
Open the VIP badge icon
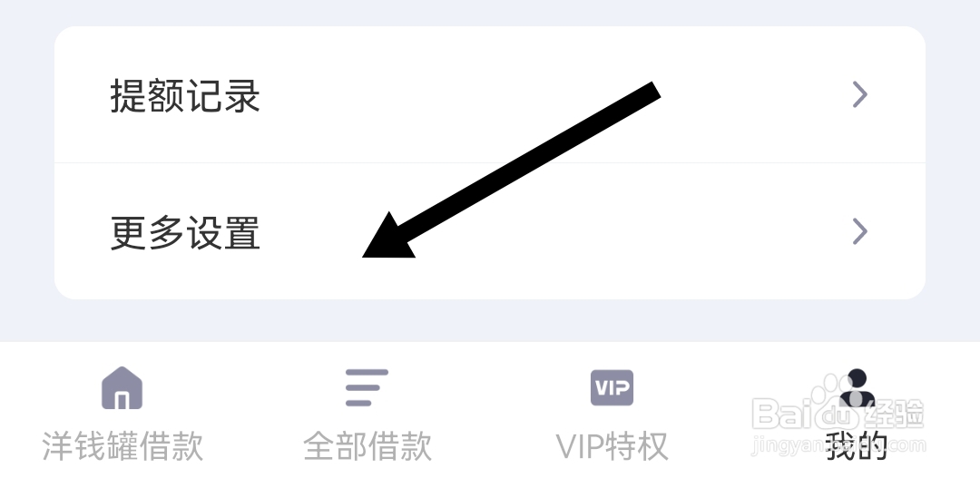point(612,387)
